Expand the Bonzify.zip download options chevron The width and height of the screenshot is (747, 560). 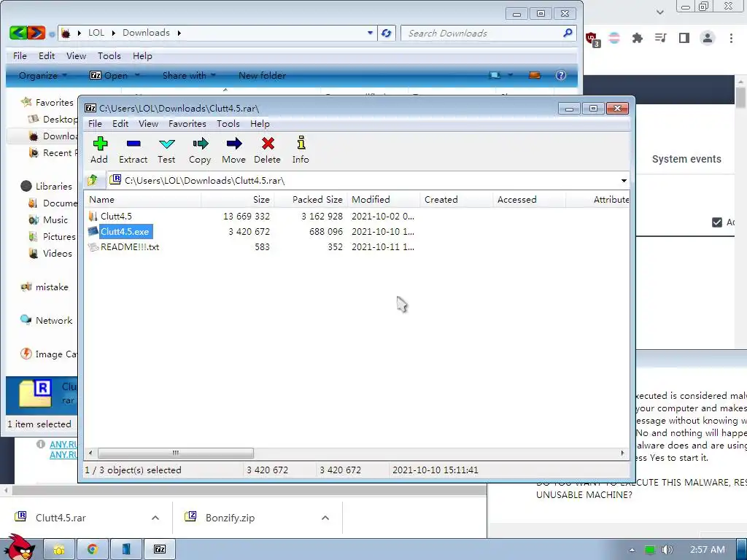coord(325,518)
